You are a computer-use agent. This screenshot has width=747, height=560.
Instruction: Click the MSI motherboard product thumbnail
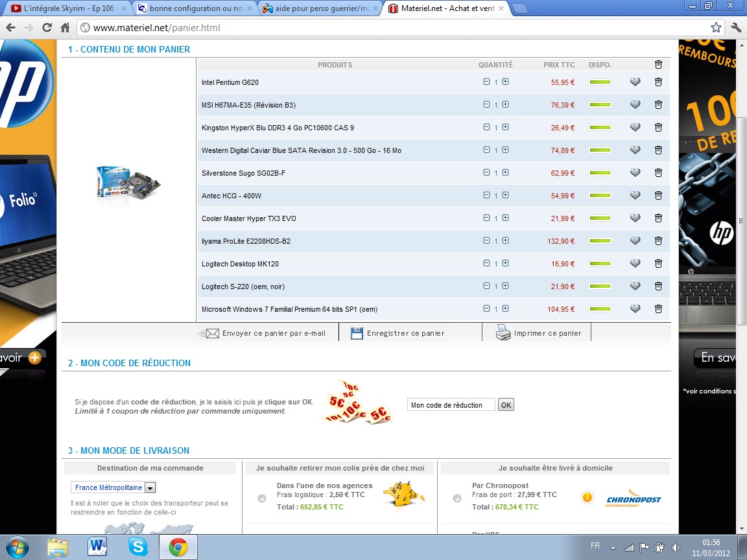point(128,185)
